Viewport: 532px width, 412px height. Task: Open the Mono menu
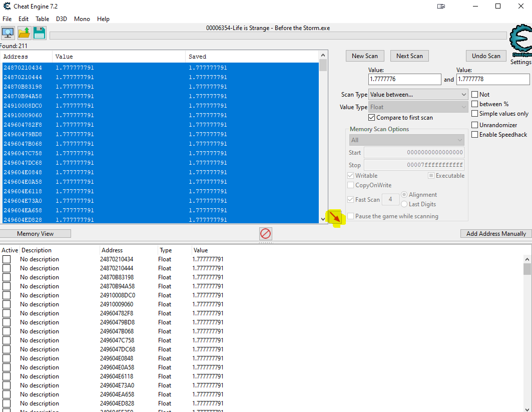coord(82,19)
